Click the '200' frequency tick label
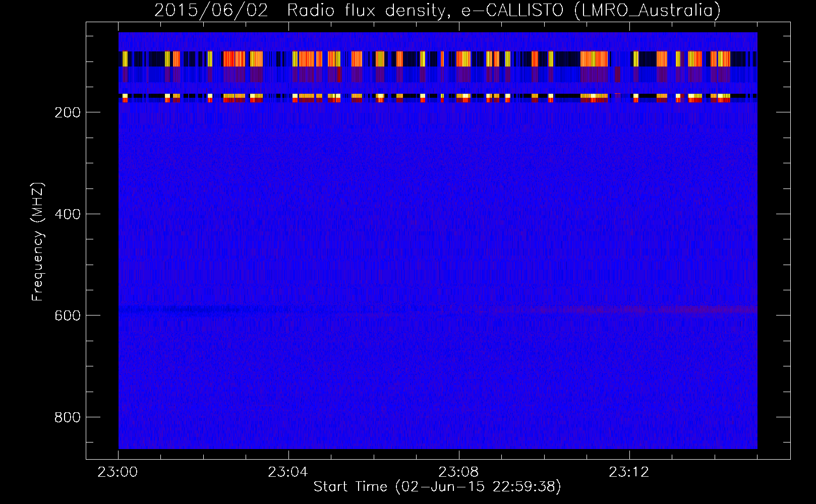 coord(69,112)
